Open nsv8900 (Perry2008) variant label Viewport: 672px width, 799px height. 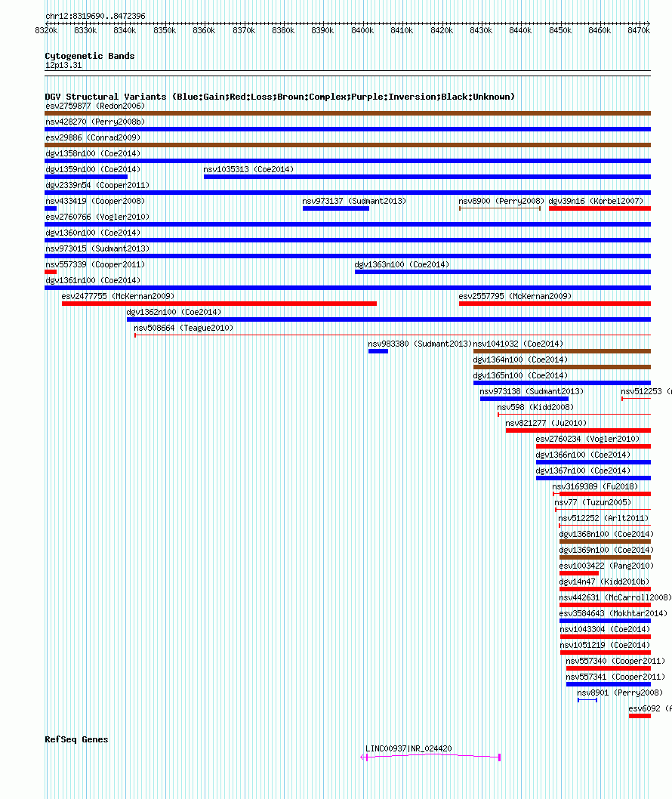point(501,201)
